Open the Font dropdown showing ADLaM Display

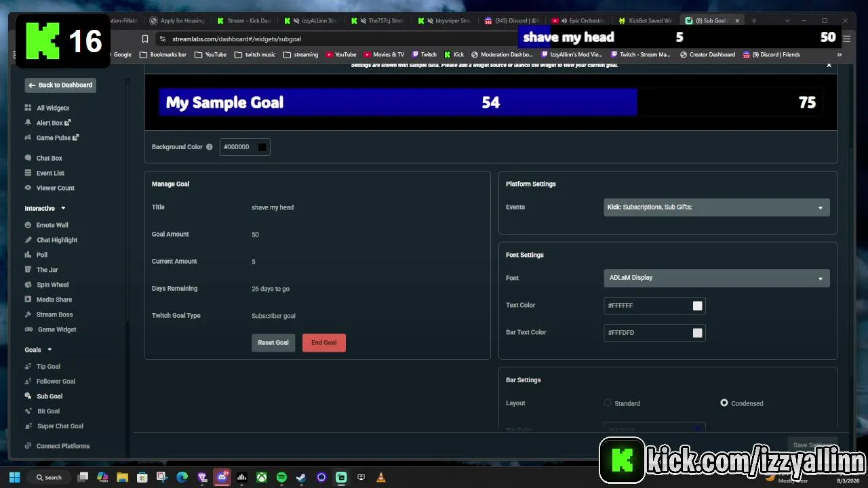(717, 278)
